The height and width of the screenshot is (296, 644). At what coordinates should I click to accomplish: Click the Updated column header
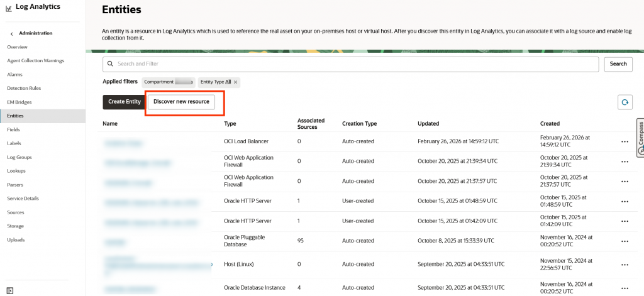[428, 124]
